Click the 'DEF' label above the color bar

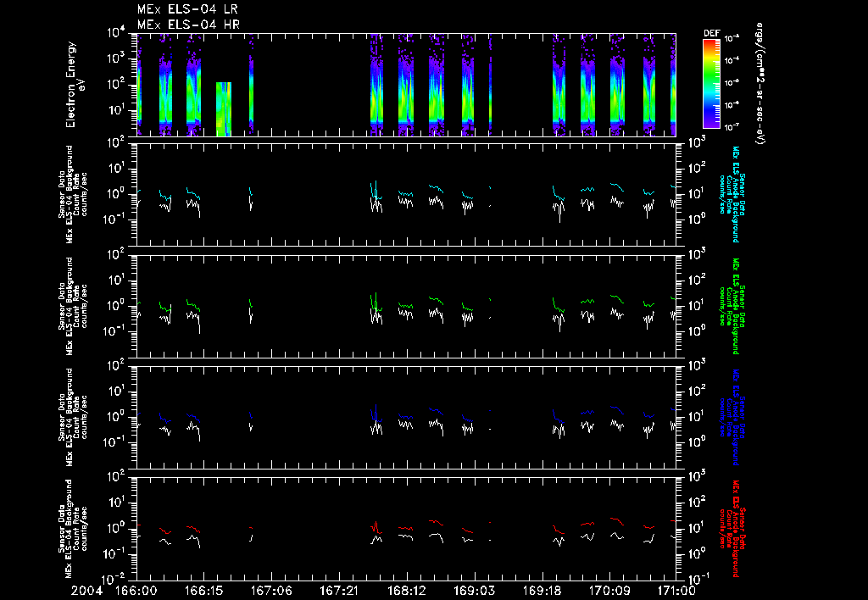[x=711, y=33]
